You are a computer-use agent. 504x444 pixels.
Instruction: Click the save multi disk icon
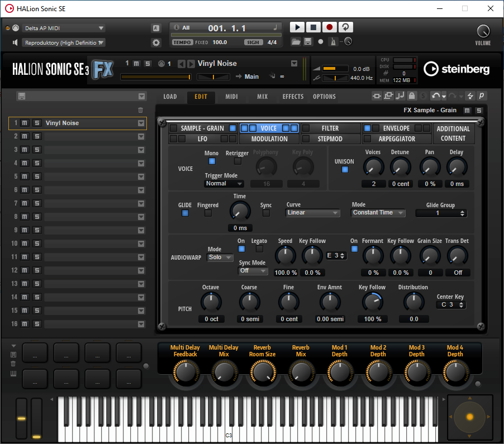coord(22,96)
